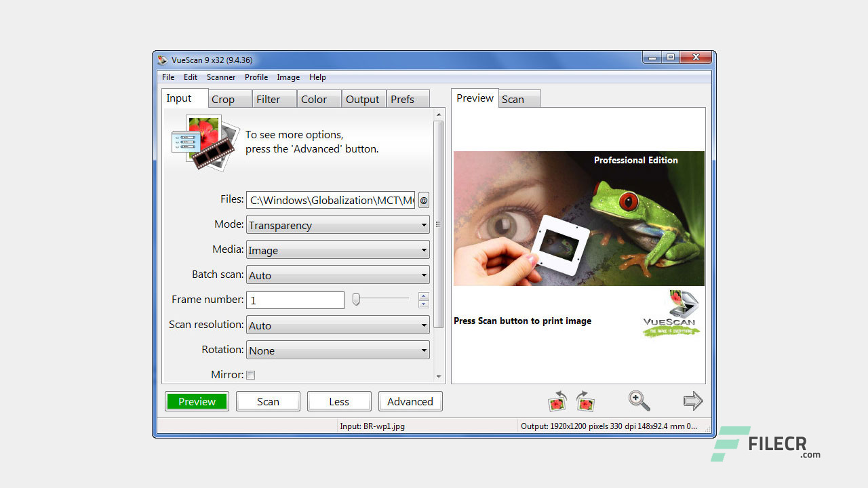Click the grey next arrow icon
Image resolution: width=868 pixels, height=488 pixels.
(693, 401)
